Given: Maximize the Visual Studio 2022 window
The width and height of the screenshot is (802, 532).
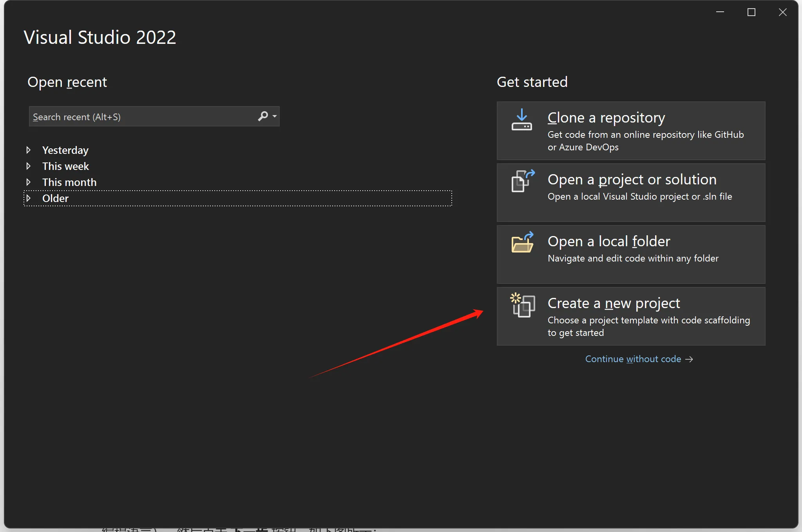Looking at the screenshot, I should (x=751, y=12).
